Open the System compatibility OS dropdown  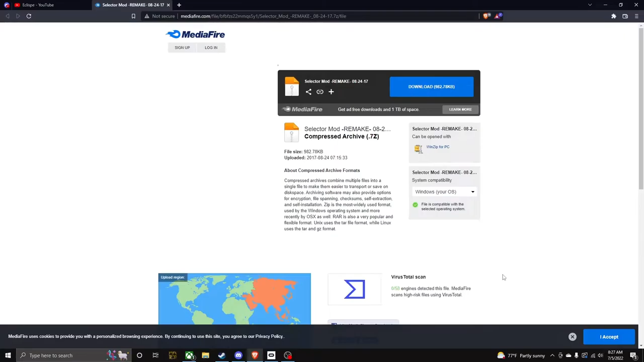point(444,192)
